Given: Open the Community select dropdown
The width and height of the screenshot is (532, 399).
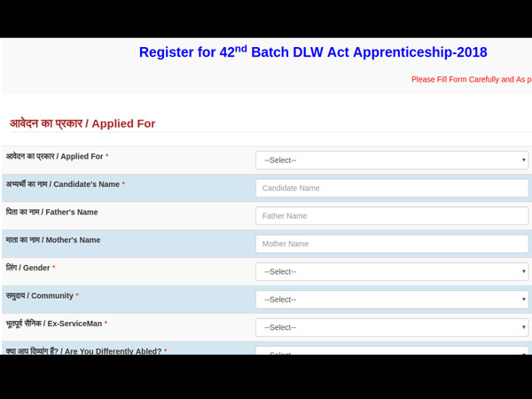Looking at the screenshot, I should click(x=392, y=300).
